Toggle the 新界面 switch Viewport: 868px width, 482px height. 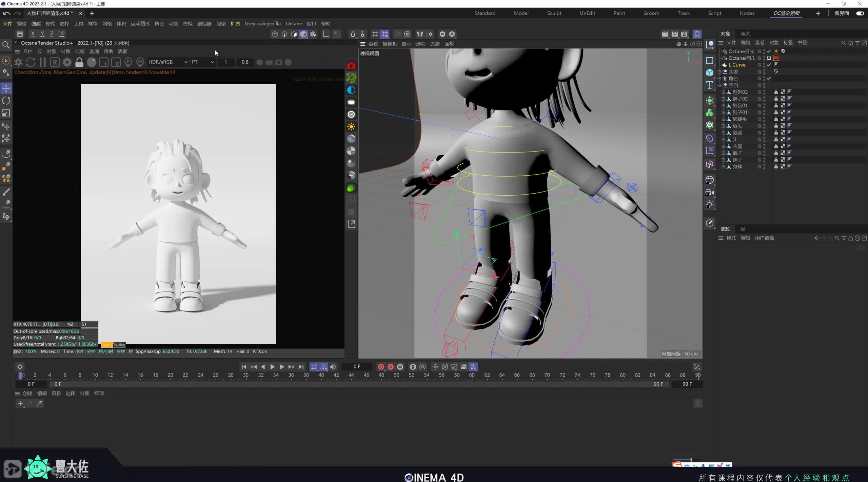[x=860, y=13]
